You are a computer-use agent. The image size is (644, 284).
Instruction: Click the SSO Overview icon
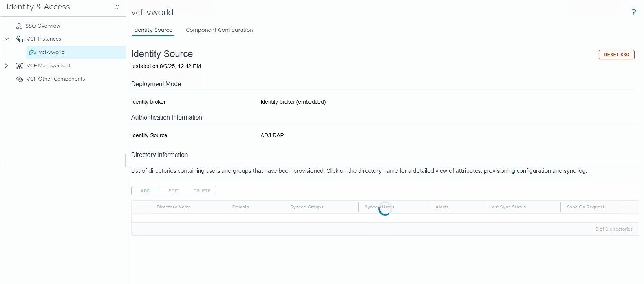pyautogui.click(x=19, y=26)
